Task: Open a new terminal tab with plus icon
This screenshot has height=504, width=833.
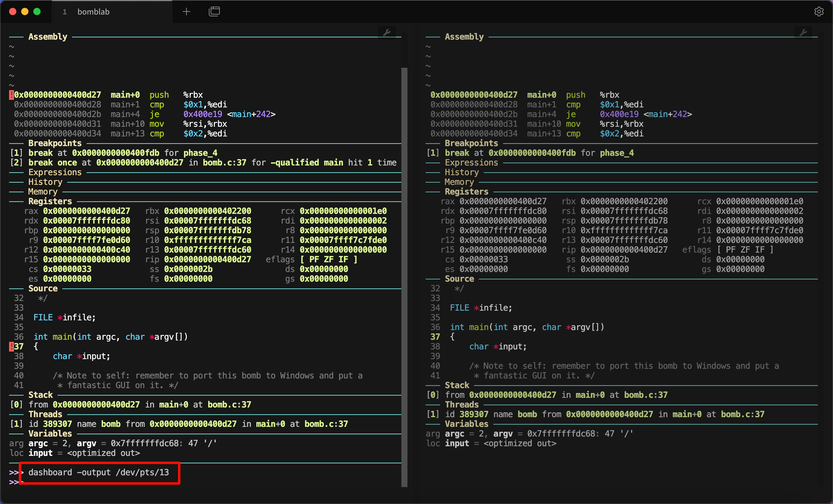Action: (x=186, y=11)
